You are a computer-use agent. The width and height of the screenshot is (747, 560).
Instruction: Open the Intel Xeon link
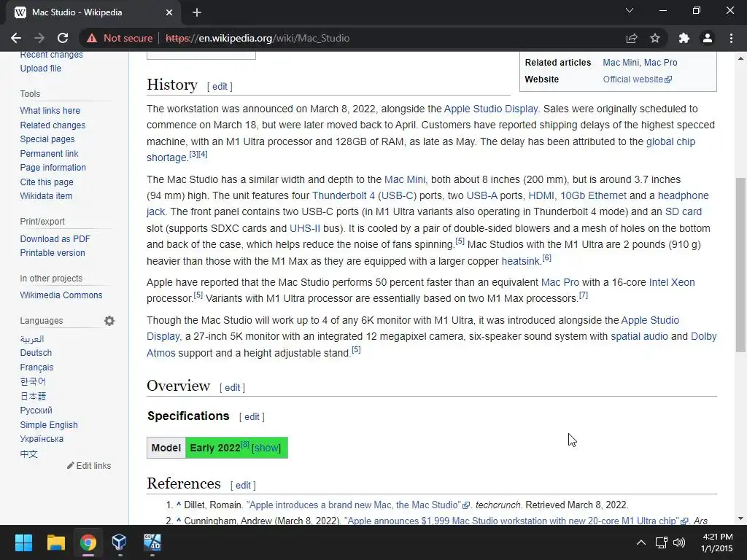point(672,282)
